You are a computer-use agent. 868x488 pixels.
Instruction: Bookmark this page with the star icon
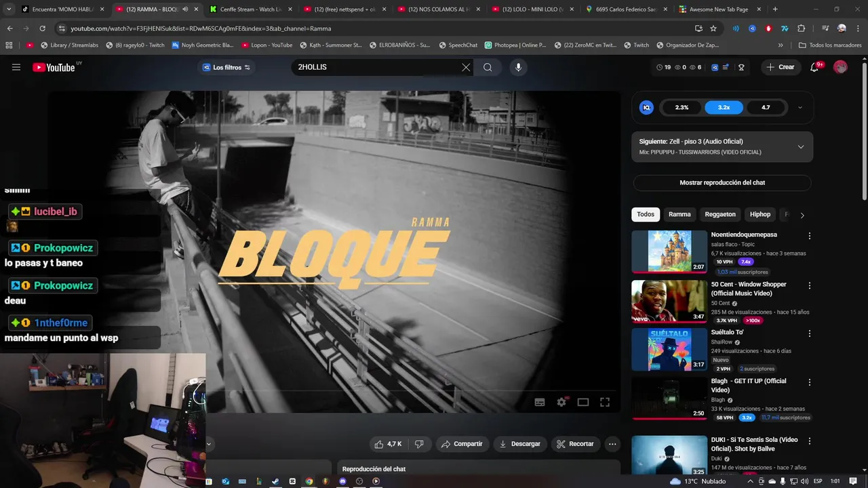click(x=713, y=28)
